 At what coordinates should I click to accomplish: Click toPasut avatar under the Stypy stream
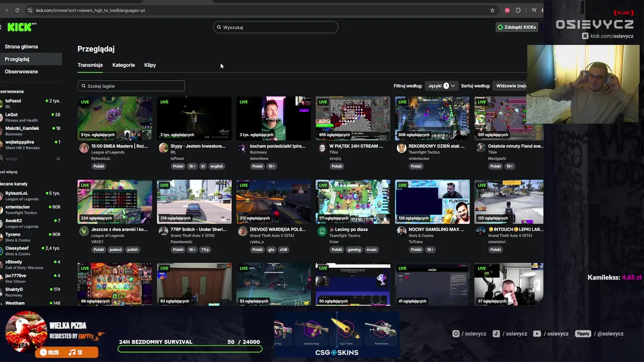tap(163, 148)
